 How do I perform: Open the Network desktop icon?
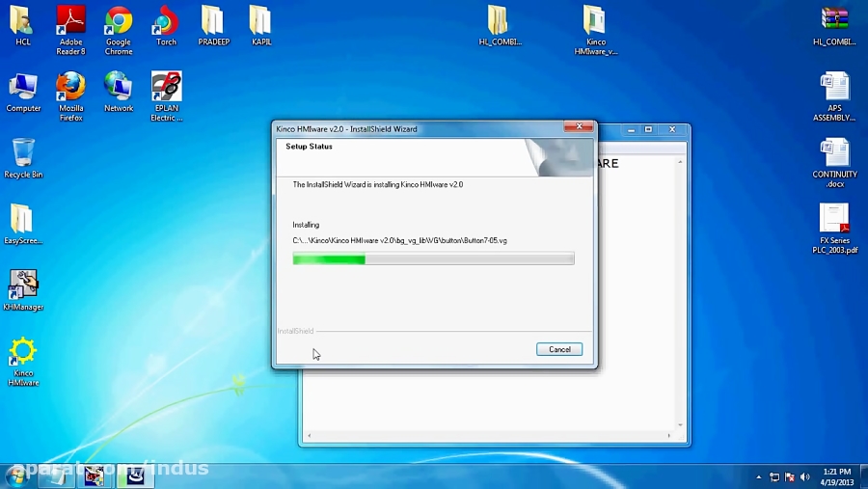119,92
